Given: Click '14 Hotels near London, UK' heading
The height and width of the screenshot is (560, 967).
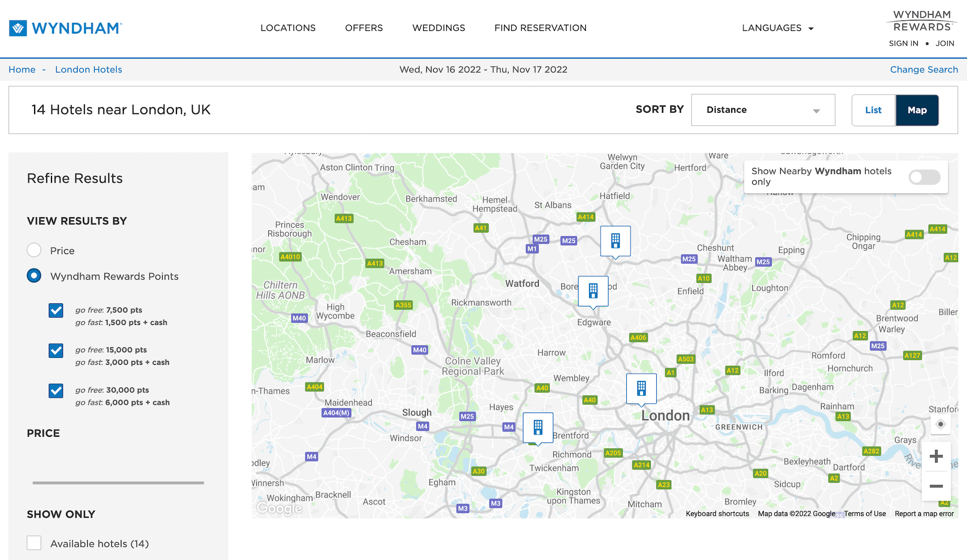Looking at the screenshot, I should (x=121, y=109).
